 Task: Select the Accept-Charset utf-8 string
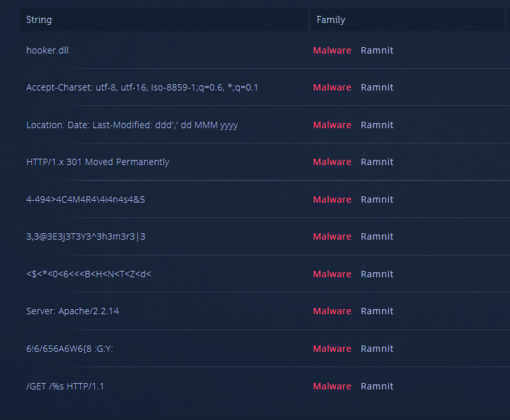(x=142, y=87)
